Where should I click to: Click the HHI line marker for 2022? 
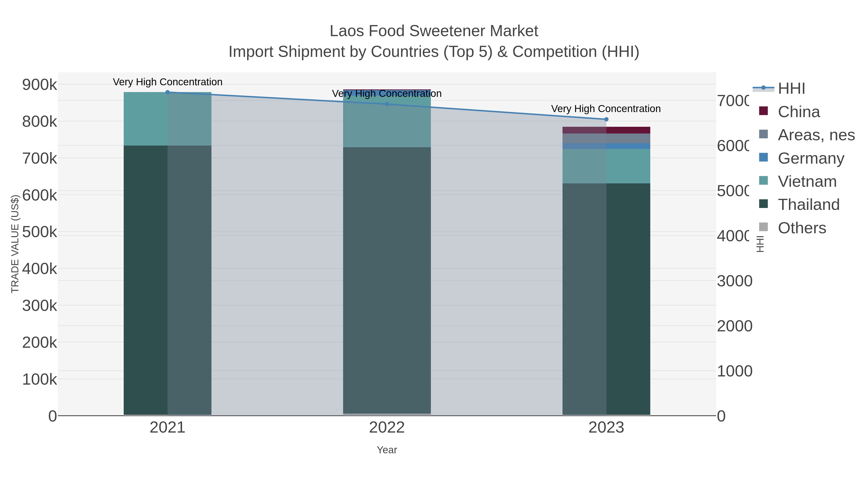[387, 104]
